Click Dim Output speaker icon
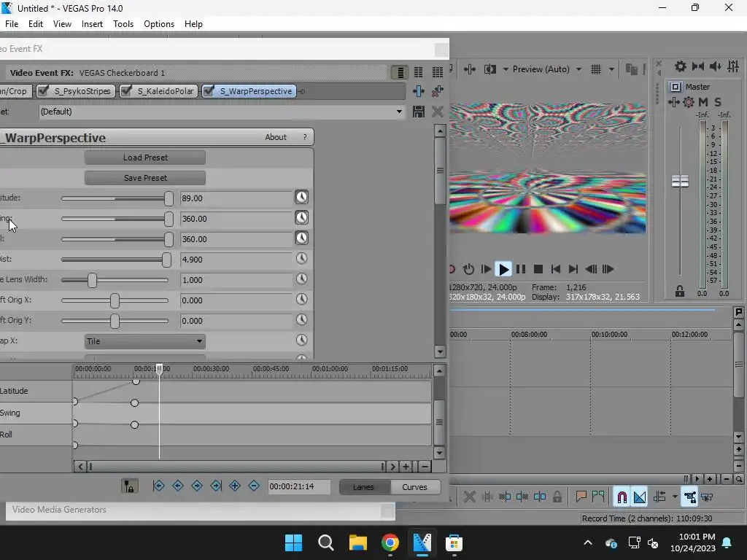747x560 pixels. (715, 66)
